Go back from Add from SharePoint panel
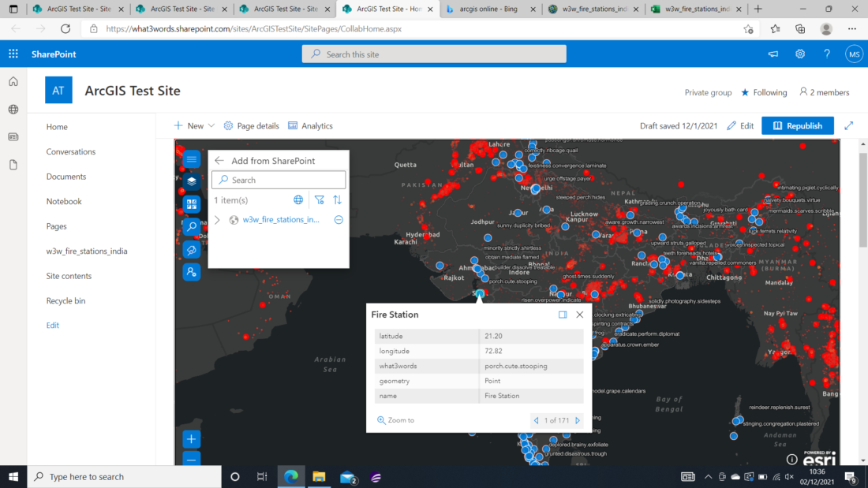This screenshot has height=488, width=868. click(219, 161)
